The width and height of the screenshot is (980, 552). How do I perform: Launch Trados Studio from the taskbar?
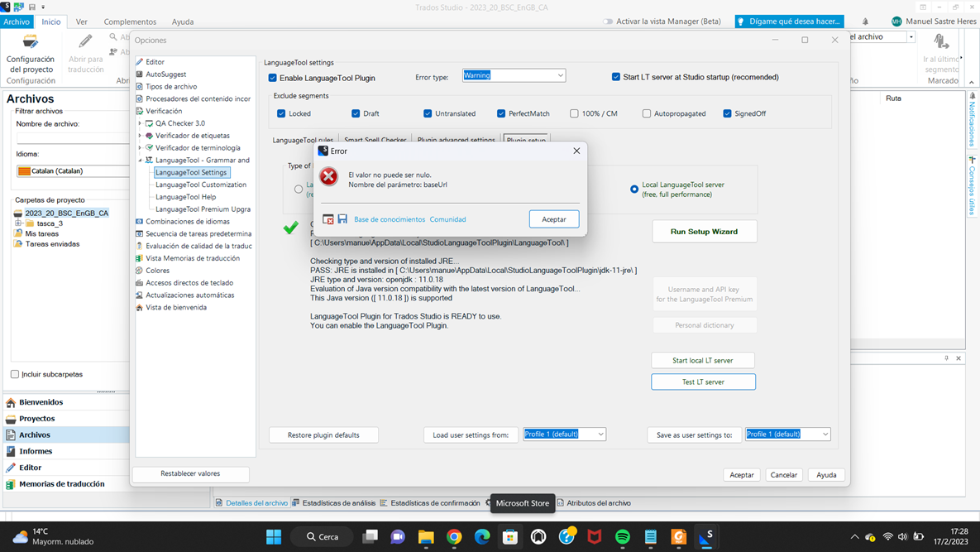(706, 537)
